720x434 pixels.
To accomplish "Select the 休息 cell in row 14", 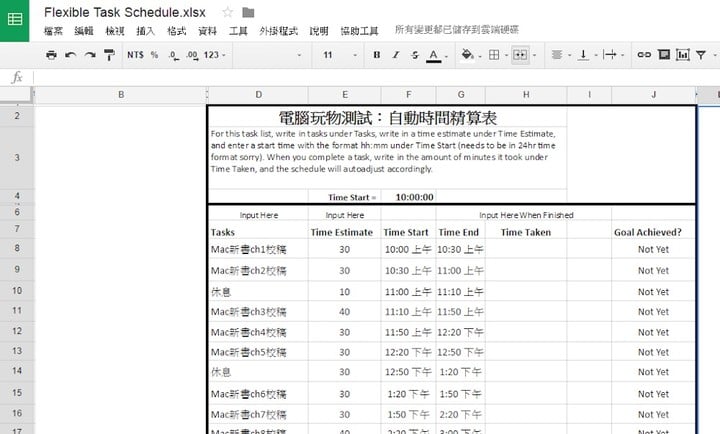I will (258, 372).
